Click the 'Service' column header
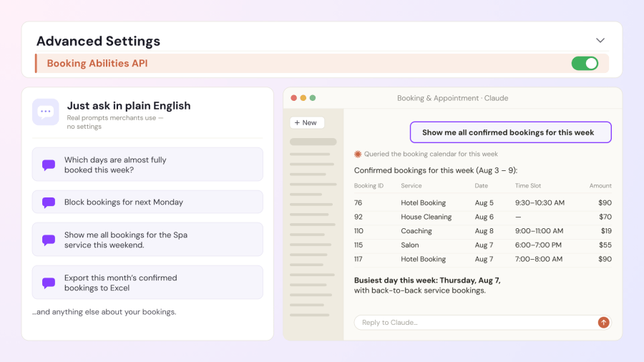The image size is (644, 362). coord(411,185)
